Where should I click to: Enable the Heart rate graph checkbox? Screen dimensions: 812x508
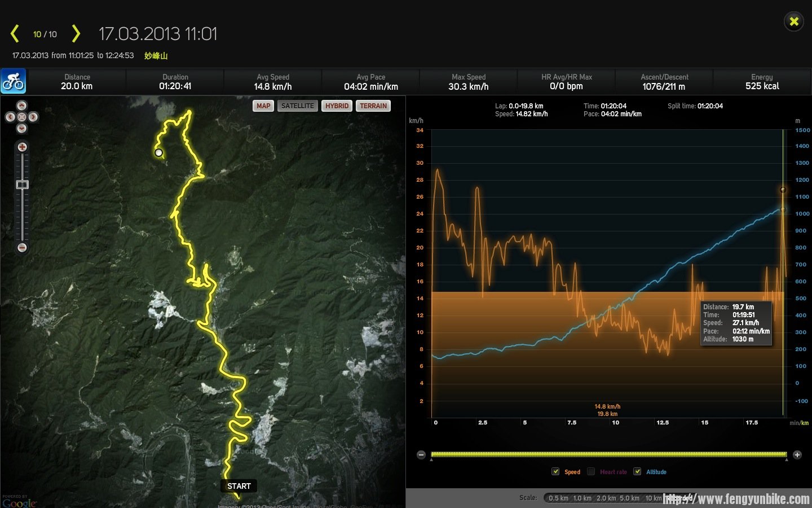(591, 471)
